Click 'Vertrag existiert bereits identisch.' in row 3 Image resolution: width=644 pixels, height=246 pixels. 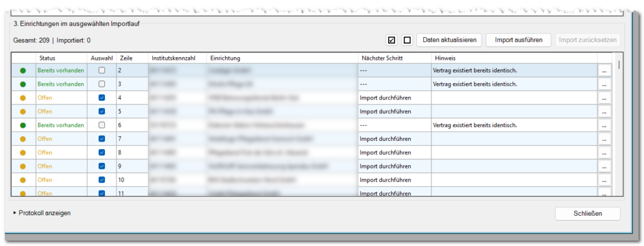tap(475, 84)
